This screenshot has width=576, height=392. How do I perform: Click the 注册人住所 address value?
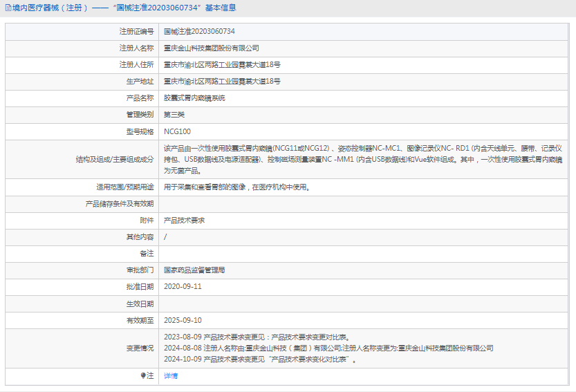point(221,65)
